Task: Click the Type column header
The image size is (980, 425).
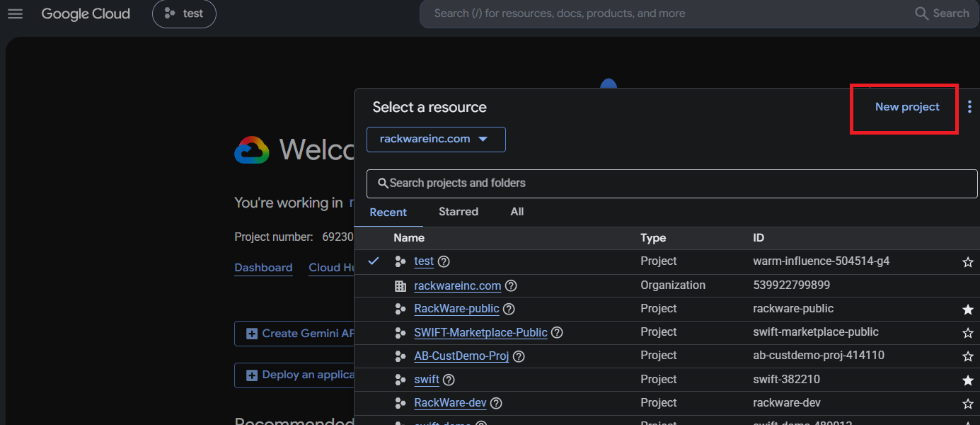Action: [653, 238]
